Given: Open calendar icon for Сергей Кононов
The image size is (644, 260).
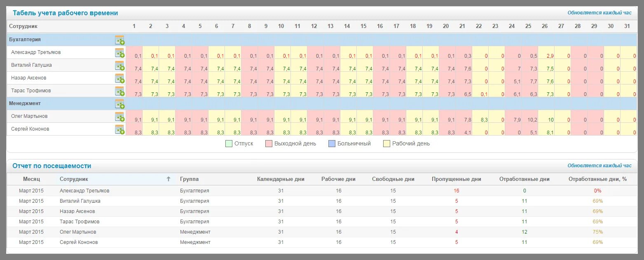Looking at the screenshot, I should 119,129.
